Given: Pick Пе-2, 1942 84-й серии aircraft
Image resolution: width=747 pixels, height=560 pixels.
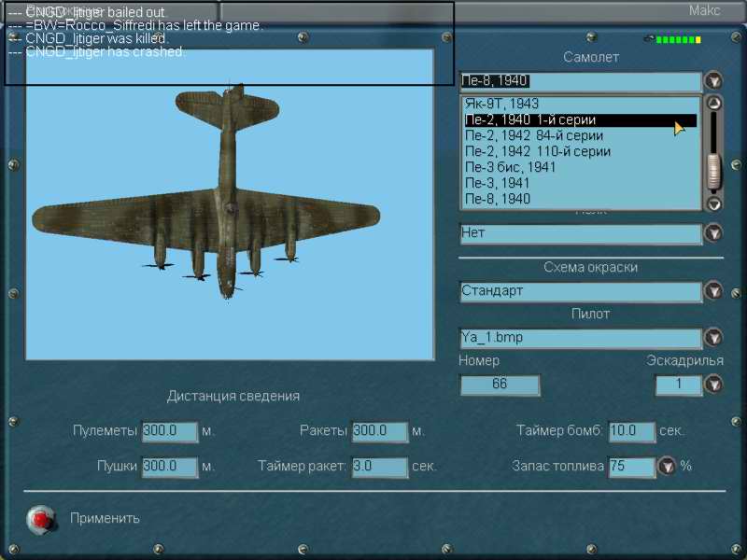Looking at the screenshot, I should click(x=581, y=135).
